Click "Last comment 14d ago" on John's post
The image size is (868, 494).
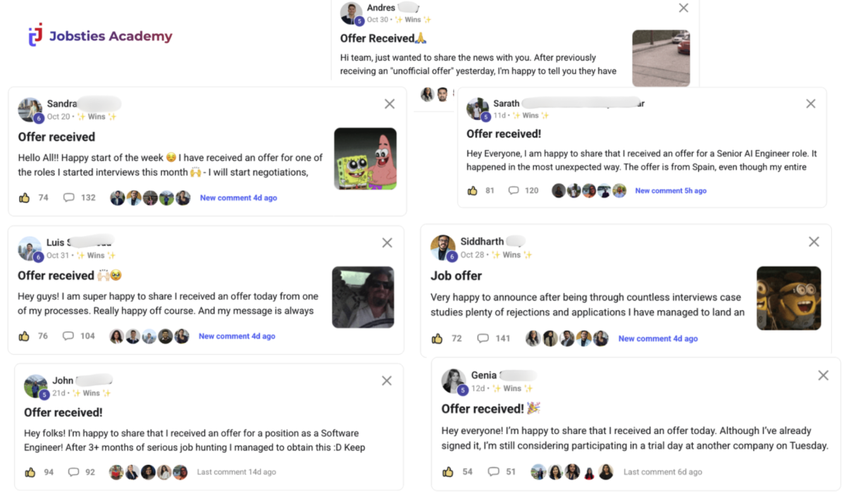(236, 472)
